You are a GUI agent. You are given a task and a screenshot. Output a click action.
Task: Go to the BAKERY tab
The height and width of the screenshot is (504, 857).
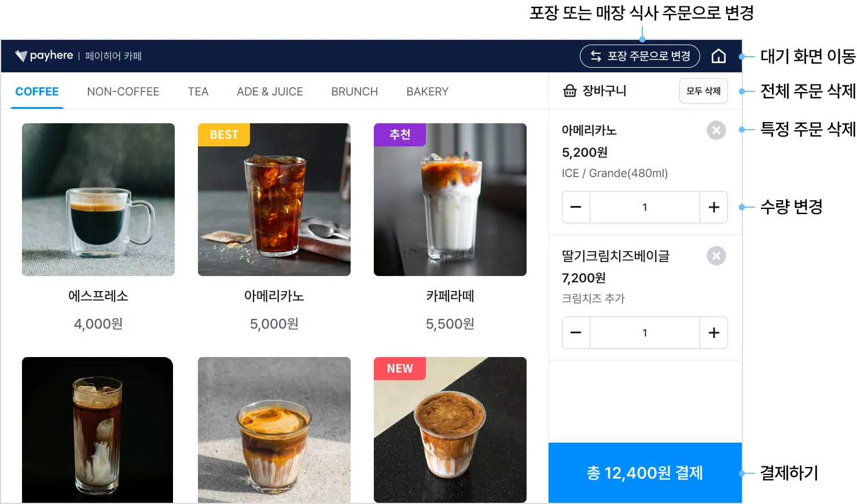click(x=427, y=91)
